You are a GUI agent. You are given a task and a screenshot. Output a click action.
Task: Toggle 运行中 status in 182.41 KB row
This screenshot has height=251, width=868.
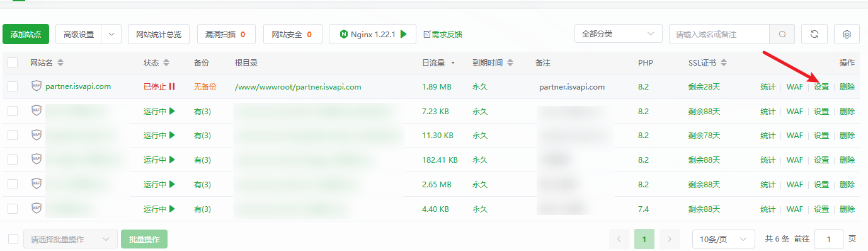click(159, 160)
